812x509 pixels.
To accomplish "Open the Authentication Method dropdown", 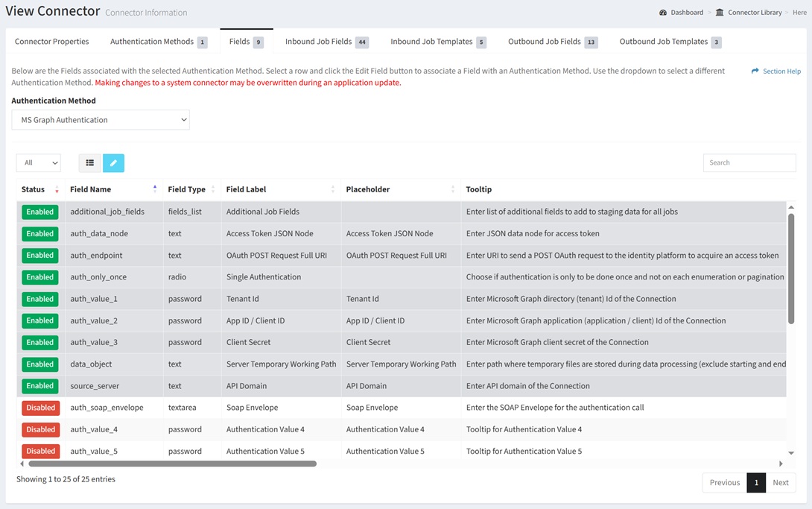I will coord(101,120).
